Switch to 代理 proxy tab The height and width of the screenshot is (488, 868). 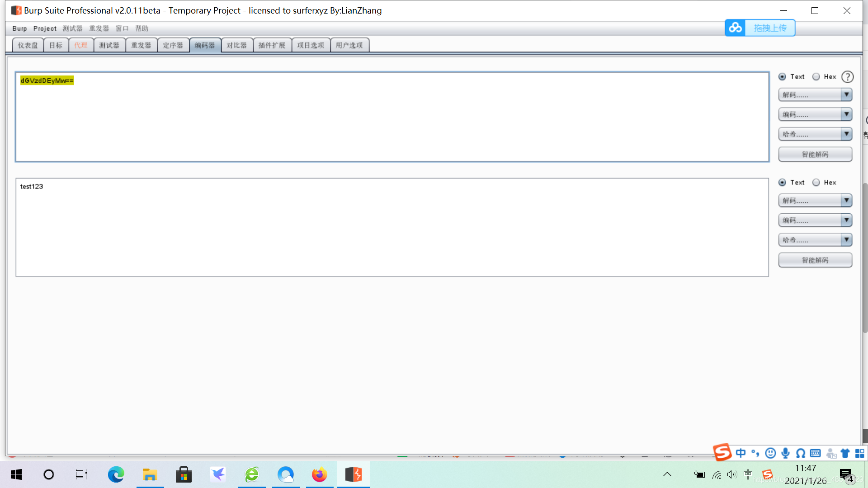tap(81, 45)
